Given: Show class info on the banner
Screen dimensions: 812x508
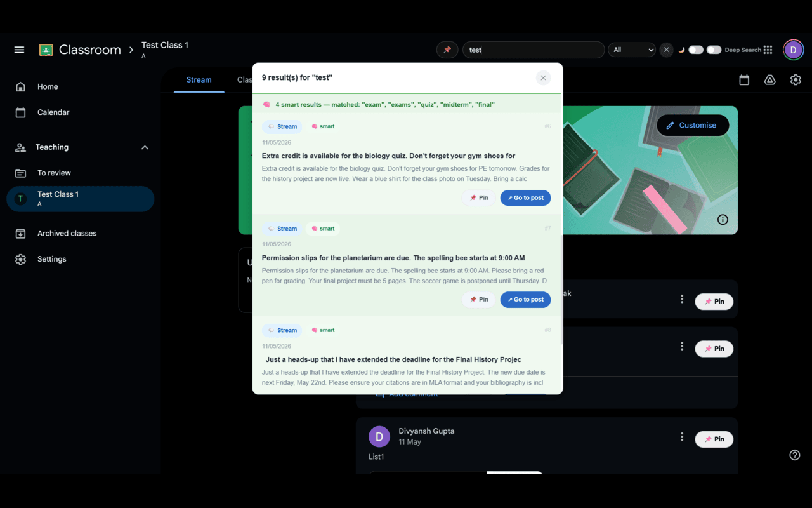Looking at the screenshot, I should click(x=723, y=220).
